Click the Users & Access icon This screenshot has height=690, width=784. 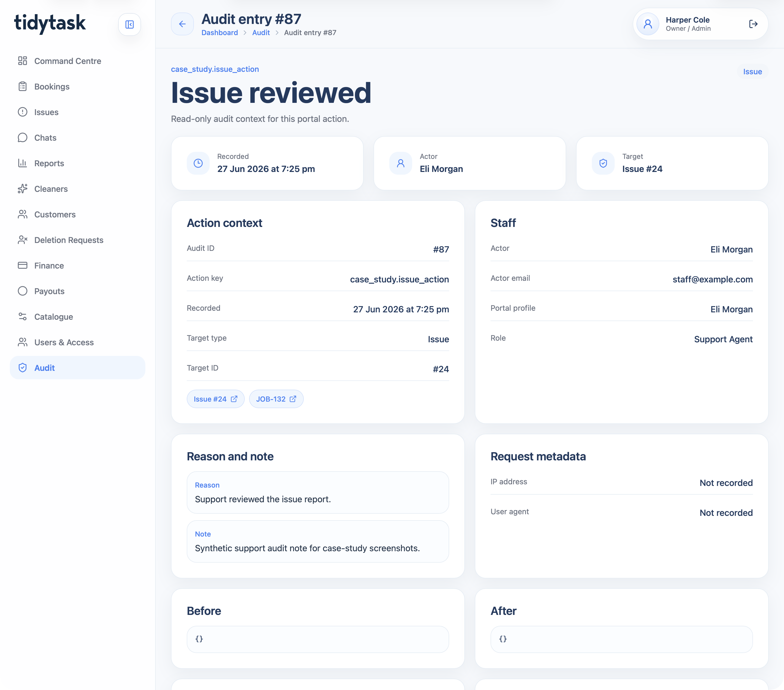[x=23, y=342]
